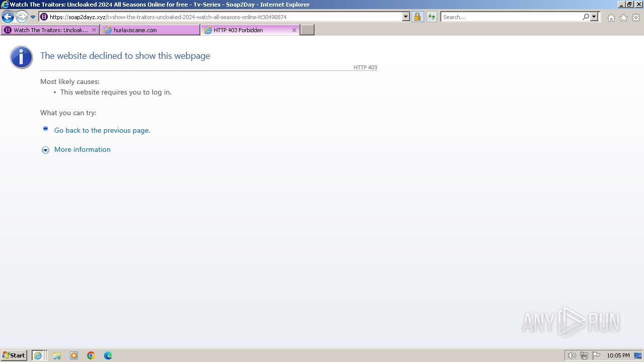Close the HTTP 403 Forbidden tab
Image resolution: width=644 pixels, height=362 pixels.
coord(294,30)
